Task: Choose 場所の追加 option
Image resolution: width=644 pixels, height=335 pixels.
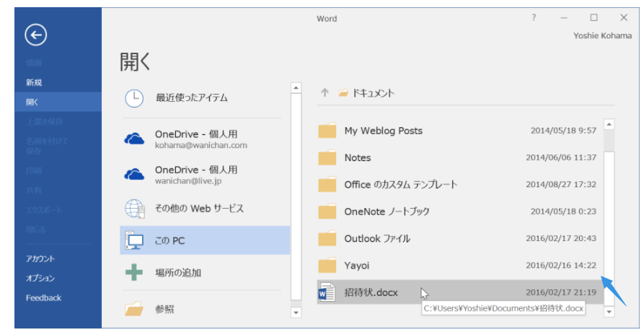Action: (x=178, y=272)
